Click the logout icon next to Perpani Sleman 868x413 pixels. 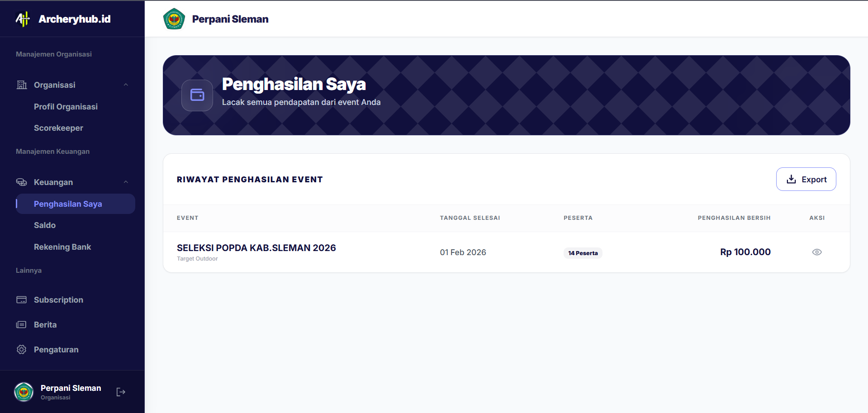pos(120,391)
